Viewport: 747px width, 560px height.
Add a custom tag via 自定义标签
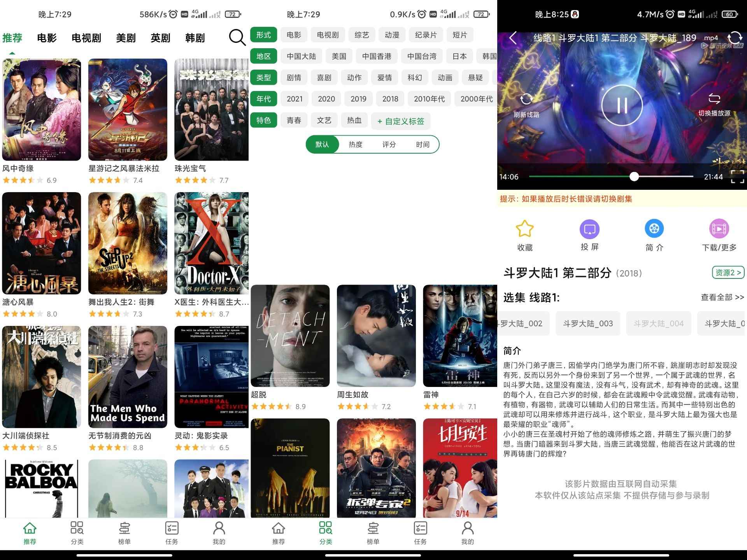(400, 121)
